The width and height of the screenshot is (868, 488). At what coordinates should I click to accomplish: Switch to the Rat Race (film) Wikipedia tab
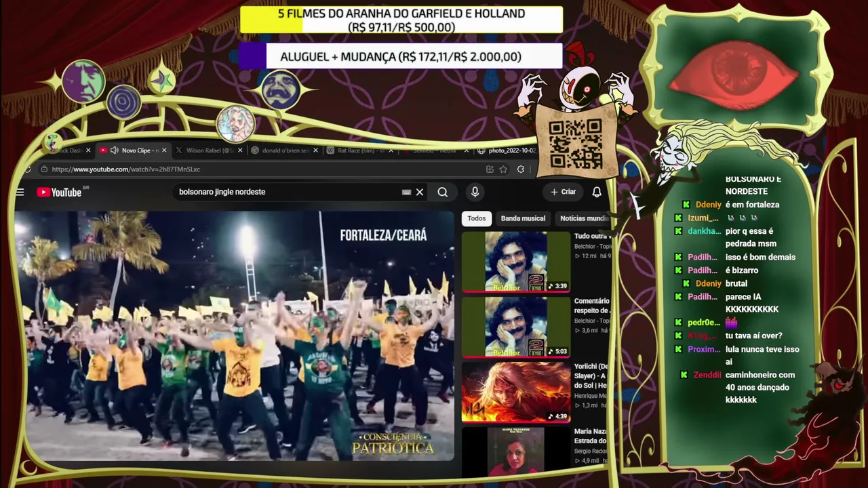pyautogui.click(x=360, y=150)
